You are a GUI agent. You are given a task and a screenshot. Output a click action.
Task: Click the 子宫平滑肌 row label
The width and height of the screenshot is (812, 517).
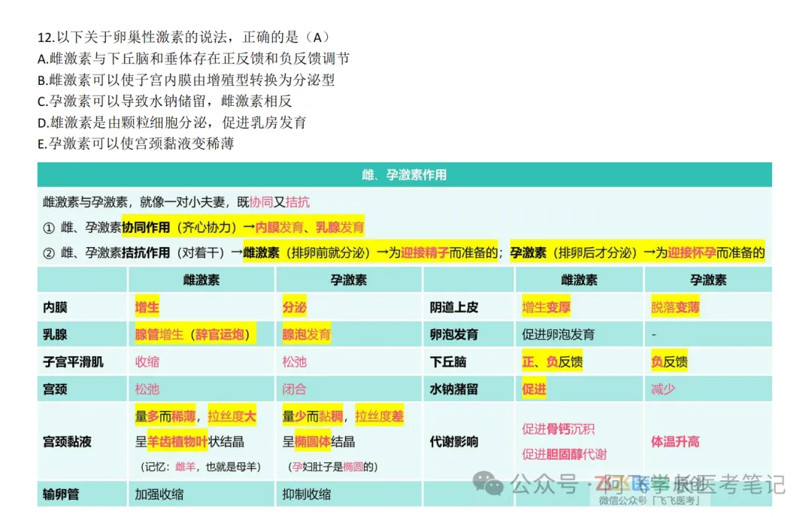pos(73,361)
